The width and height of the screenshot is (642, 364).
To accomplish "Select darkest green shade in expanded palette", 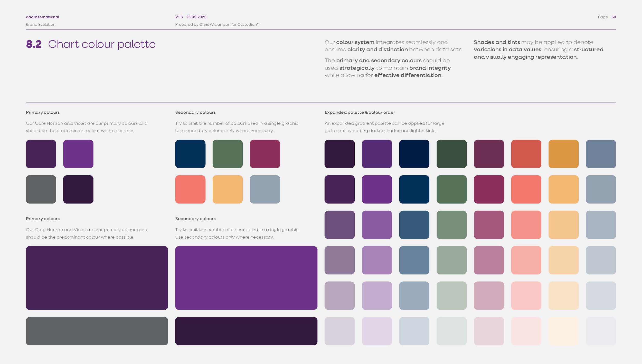I will pyautogui.click(x=451, y=154).
